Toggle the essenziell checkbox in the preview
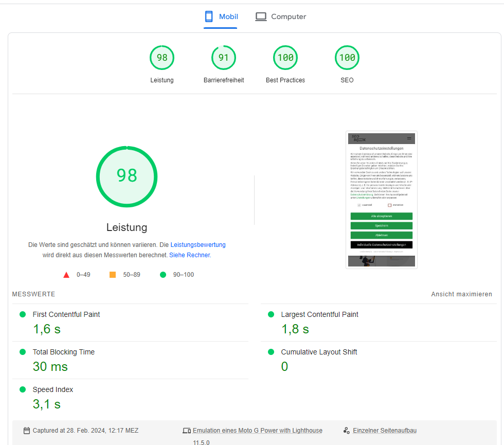Image resolution: width=504 pixels, height=445 pixels. 358,205
